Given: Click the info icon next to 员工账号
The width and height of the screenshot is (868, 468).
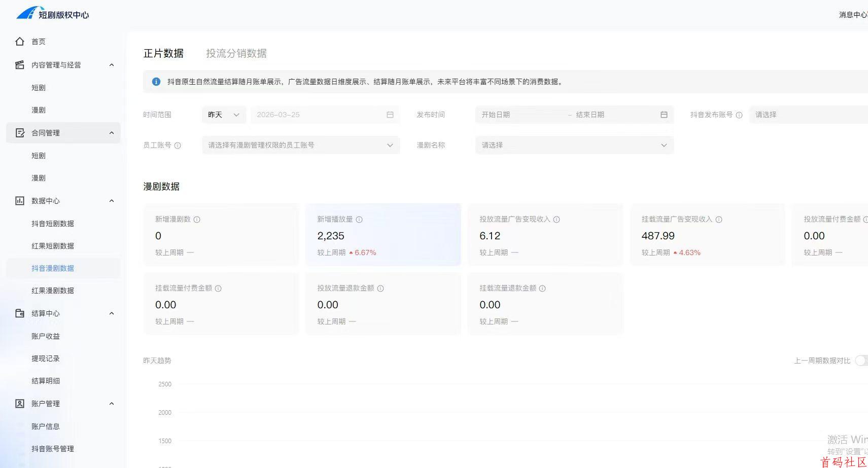Looking at the screenshot, I should [x=178, y=146].
